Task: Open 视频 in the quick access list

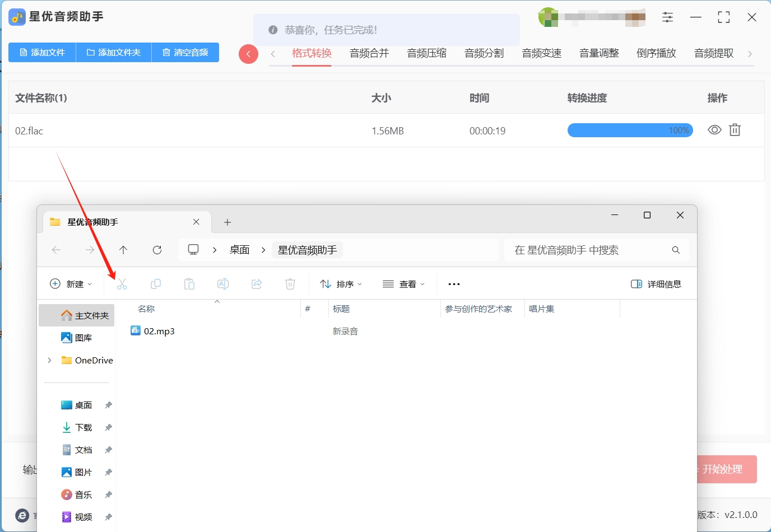Action: [77, 517]
